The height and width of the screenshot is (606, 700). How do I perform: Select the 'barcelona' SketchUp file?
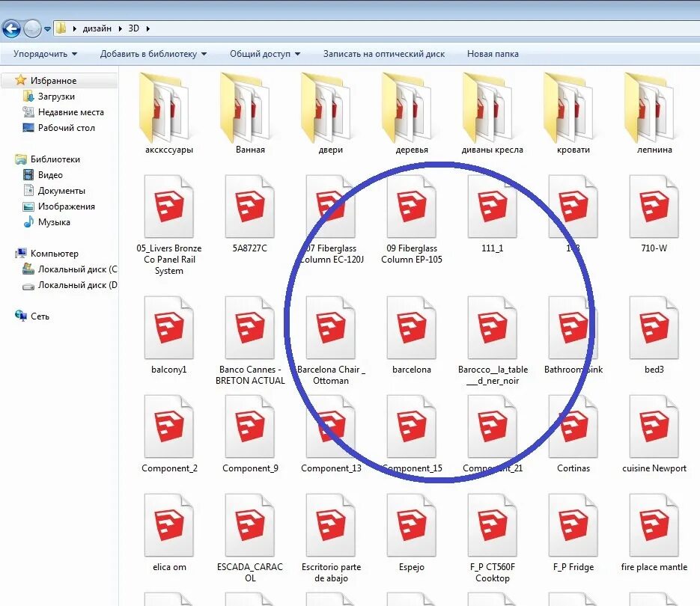(412, 336)
